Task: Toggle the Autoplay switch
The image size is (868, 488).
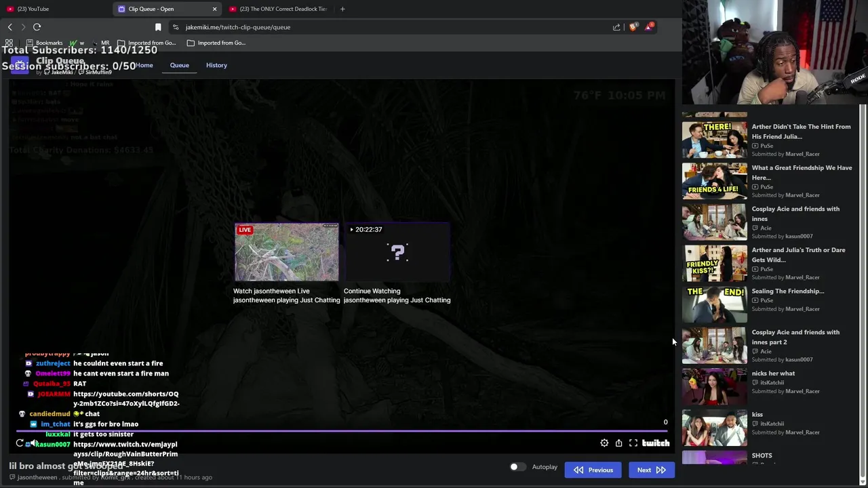Action: [x=517, y=467]
